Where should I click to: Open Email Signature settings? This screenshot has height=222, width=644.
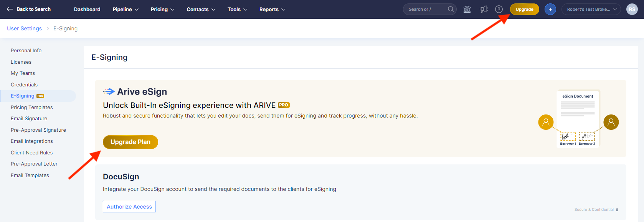(29, 119)
